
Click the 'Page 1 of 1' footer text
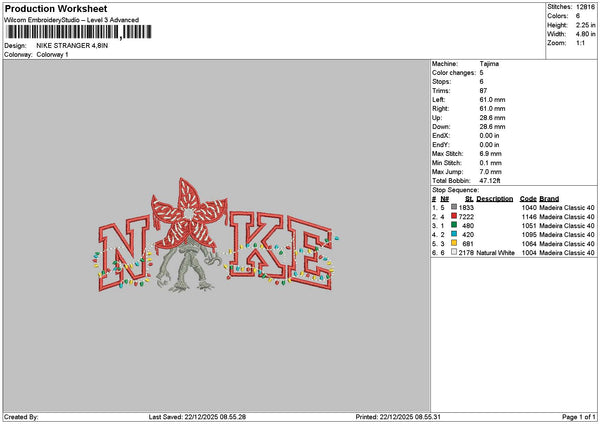click(x=579, y=417)
